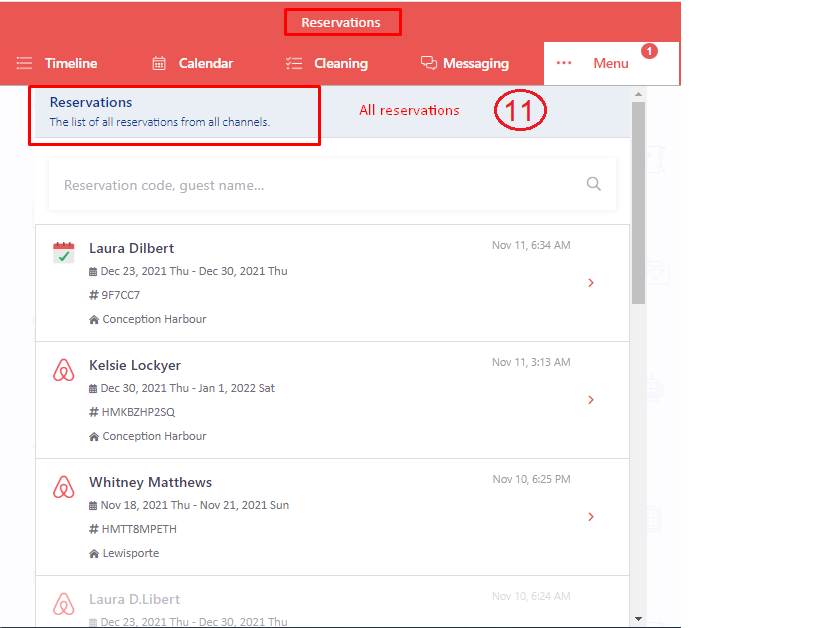The width and height of the screenshot is (819, 628).
Task: Click the Reservations page title
Action: pyautogui.click(x=341, y=22)
